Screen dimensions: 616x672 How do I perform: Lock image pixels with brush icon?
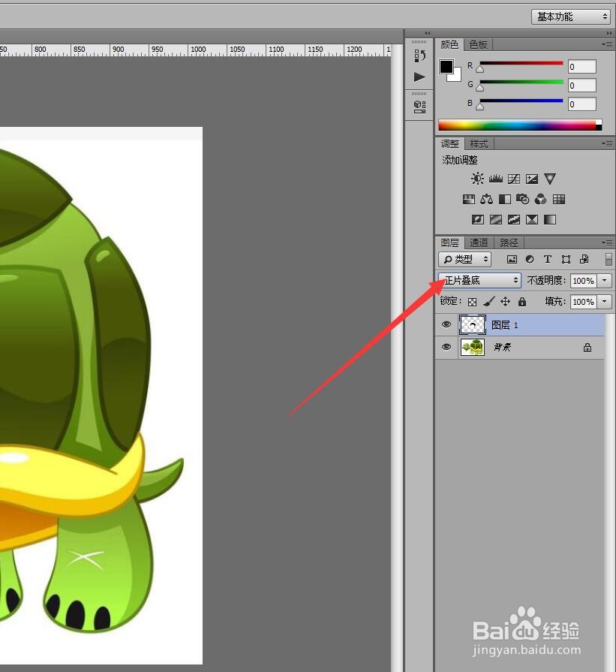(x=488, y=302)
